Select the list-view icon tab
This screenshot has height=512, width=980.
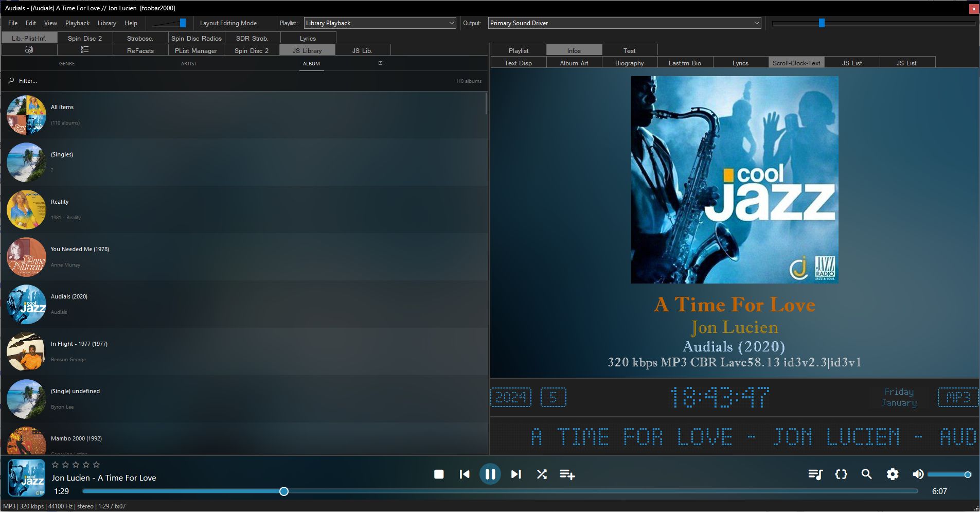point(85,50)
